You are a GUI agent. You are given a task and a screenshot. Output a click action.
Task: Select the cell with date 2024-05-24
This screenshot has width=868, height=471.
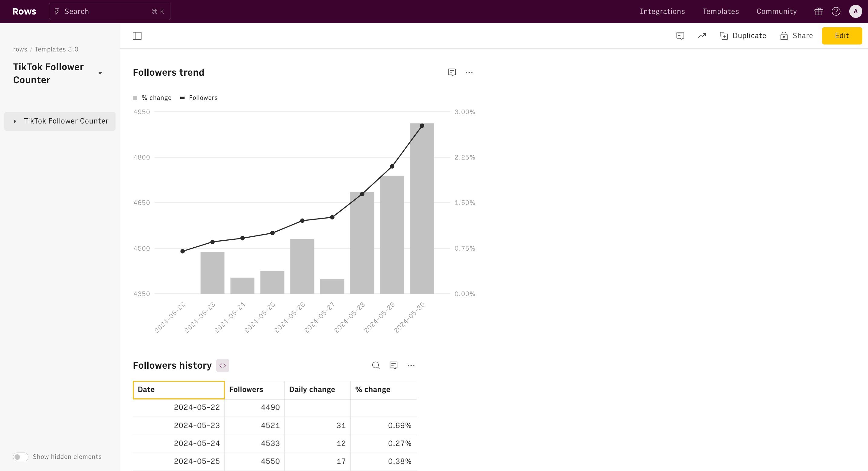tap(178, 444)
